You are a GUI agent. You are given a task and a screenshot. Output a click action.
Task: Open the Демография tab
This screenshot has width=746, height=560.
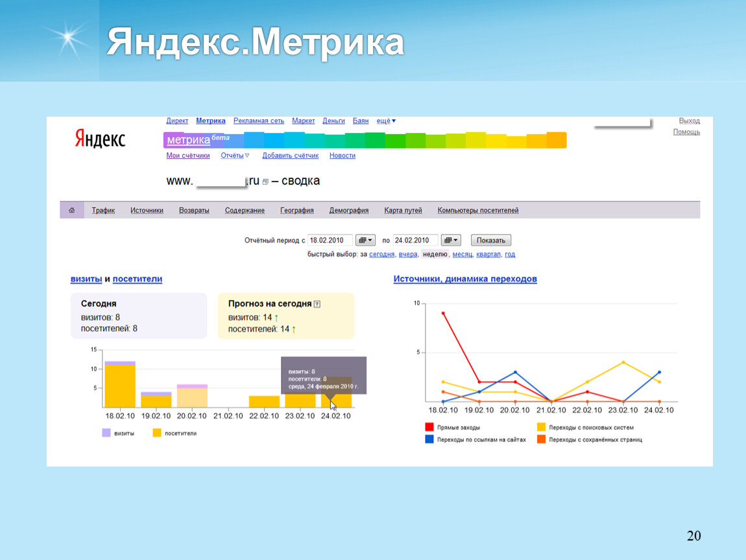click(349, 210)
